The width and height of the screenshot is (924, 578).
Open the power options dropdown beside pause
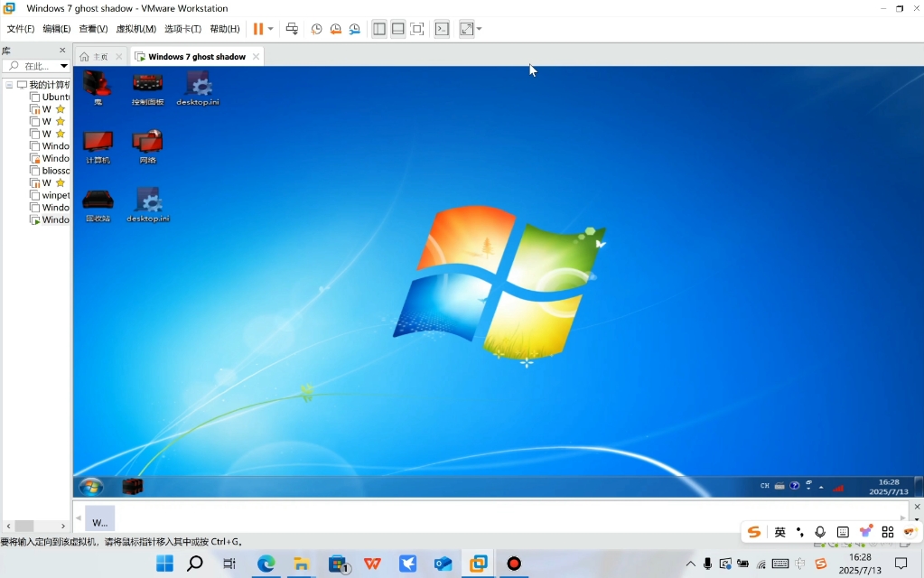pos(270,29)
